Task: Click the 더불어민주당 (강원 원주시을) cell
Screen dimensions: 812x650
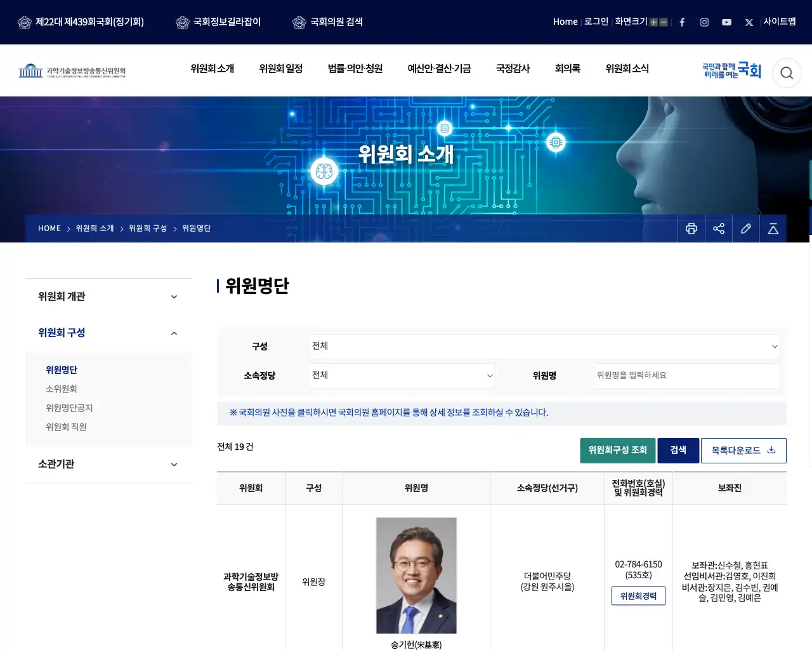Action: pos(547,581)
